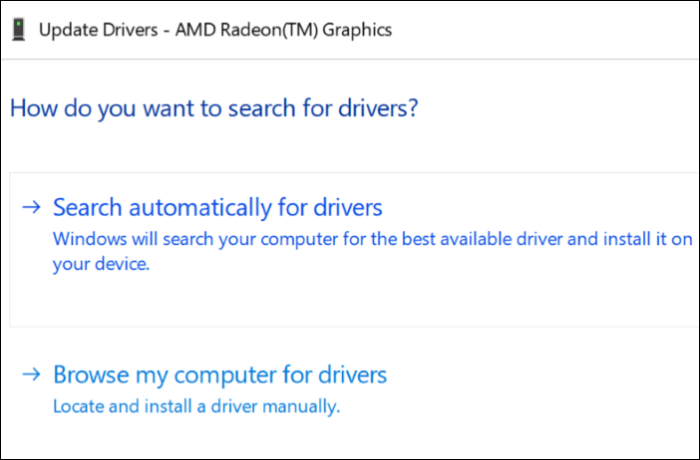
Task: Click the "your device." line of the description
Action: (x=100, y=265)
